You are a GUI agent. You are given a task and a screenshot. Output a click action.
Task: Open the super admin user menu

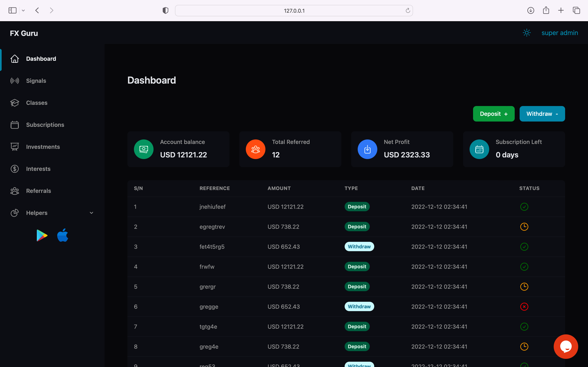(560, 33)
